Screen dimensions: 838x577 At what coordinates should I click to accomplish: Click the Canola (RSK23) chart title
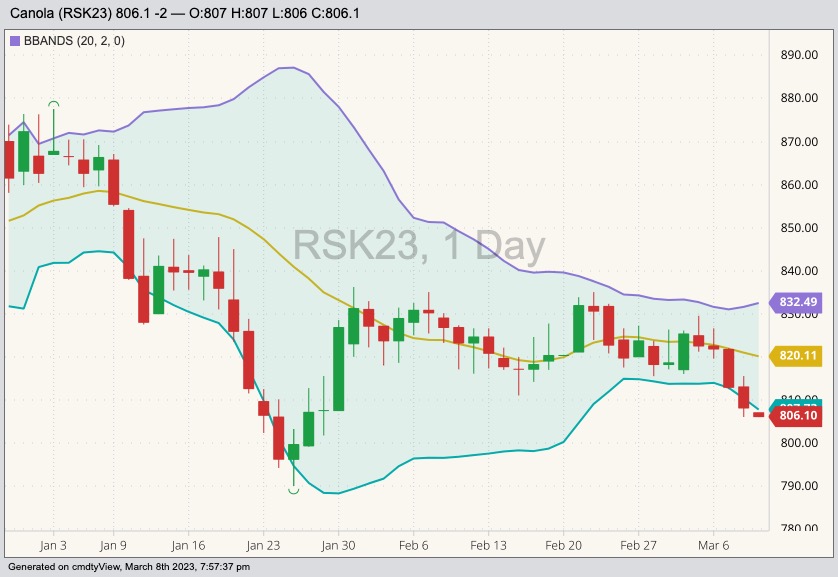click(185, 13)
